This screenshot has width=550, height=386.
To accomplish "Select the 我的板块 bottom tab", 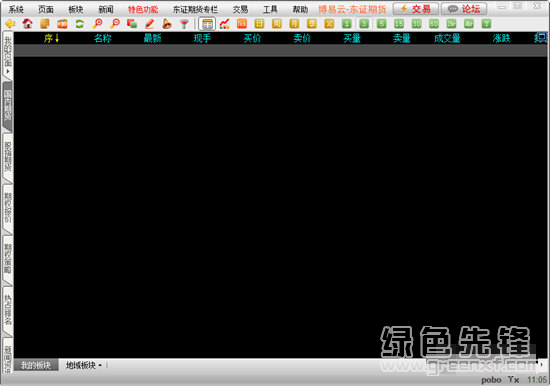I will (x=36, y=365).
